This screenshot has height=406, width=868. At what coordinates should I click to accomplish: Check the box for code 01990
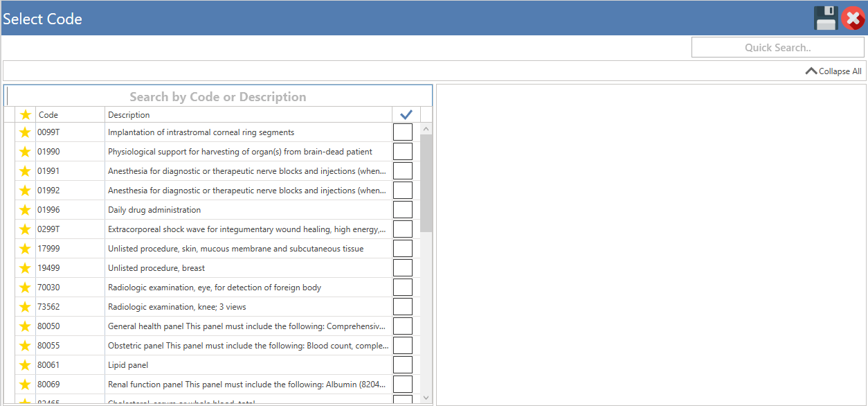pyautogui.click(x=403, y=152)
